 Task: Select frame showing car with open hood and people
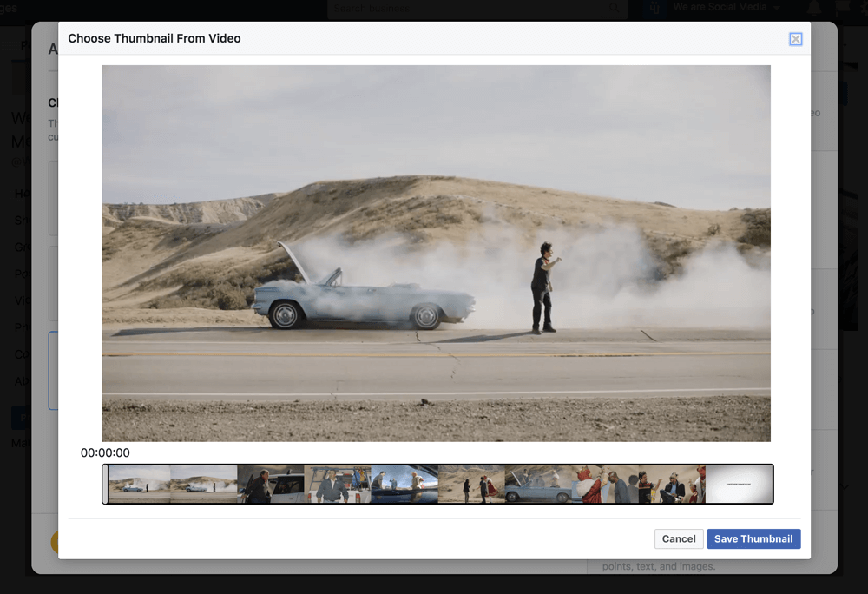pyautogui.click(x=538, y=485)
